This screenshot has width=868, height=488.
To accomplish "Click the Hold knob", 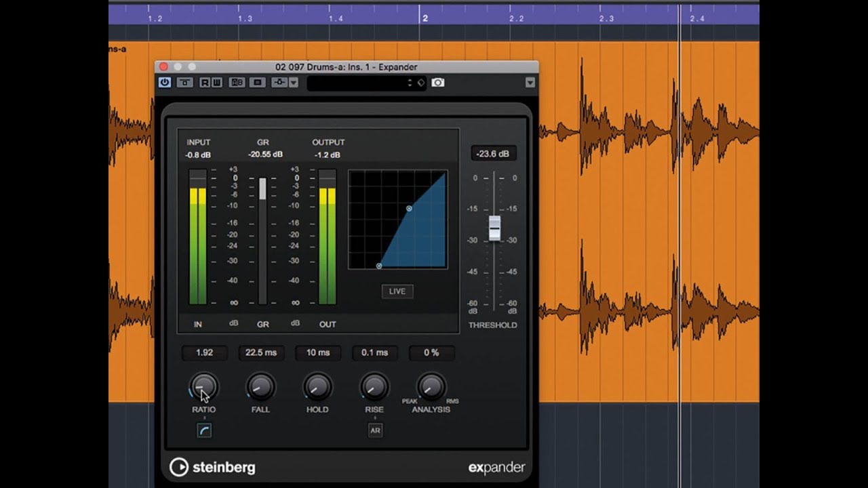I will 317,387.
